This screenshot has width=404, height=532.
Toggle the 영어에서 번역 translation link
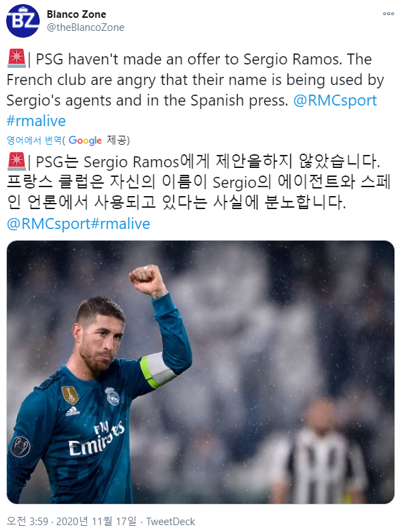34,140
